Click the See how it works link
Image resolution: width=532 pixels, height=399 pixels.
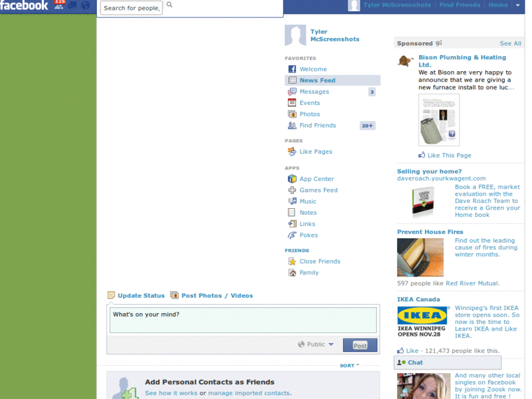click(x=171, y=393)
